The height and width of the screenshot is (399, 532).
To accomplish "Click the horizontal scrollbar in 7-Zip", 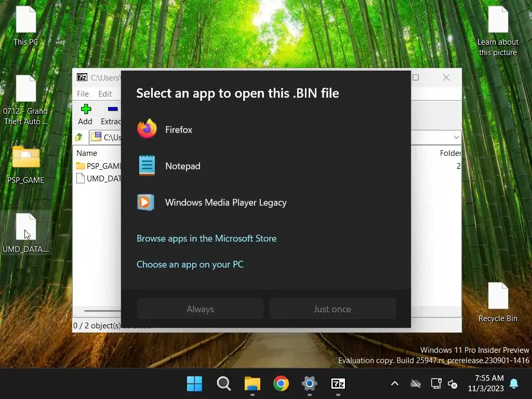I will (x=102, y=311).
